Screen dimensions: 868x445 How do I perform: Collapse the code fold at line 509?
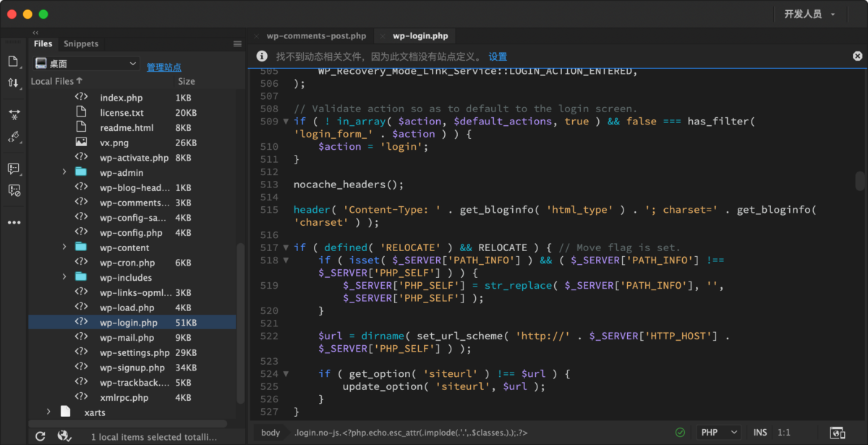click(x=286, y=122)
